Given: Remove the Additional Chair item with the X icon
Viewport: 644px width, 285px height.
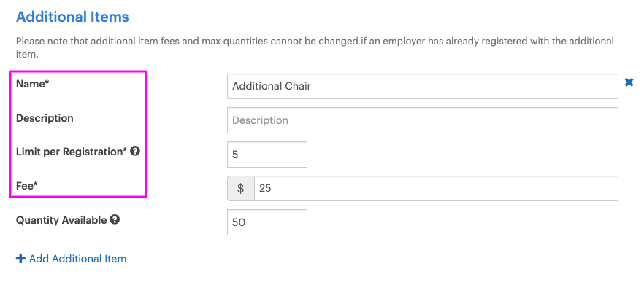Looking at the screenshot, I should point(629,82).
